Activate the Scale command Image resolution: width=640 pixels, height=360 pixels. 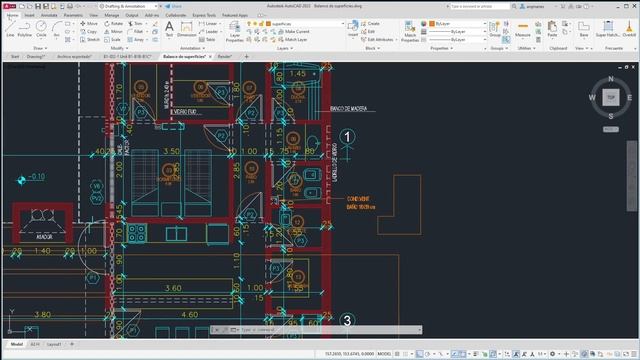click(113, 40)
